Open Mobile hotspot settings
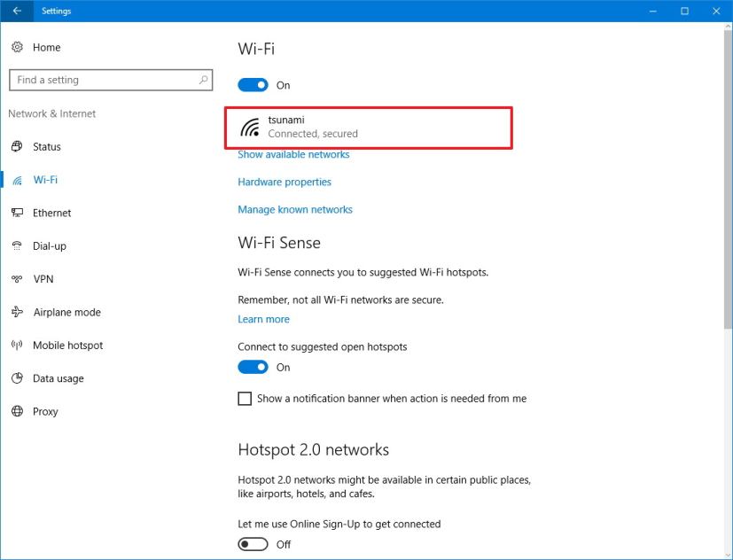Image resolution: width=733 pixels, height=560 pixels. point(67,345)
